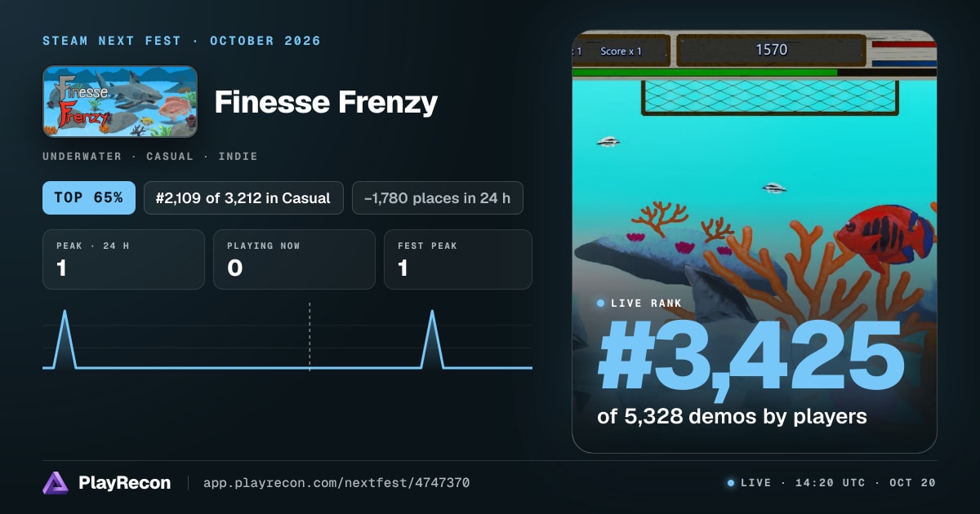This screenshot has height=514, width=980.
Task: Open the Finesse Frenzy game capsule thumbnail
Action: pyautogui.click(x=120, y=101)
